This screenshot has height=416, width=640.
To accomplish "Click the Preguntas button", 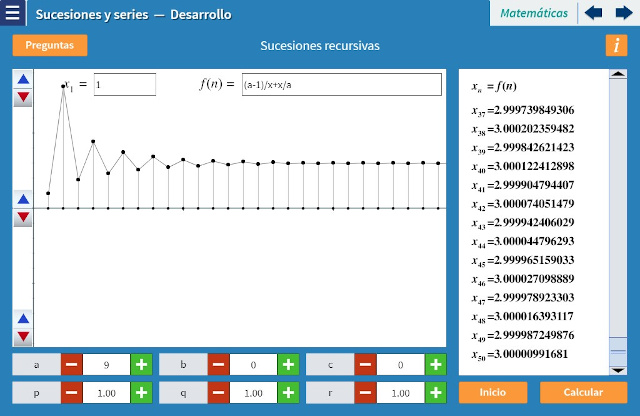I will (50, 46).
